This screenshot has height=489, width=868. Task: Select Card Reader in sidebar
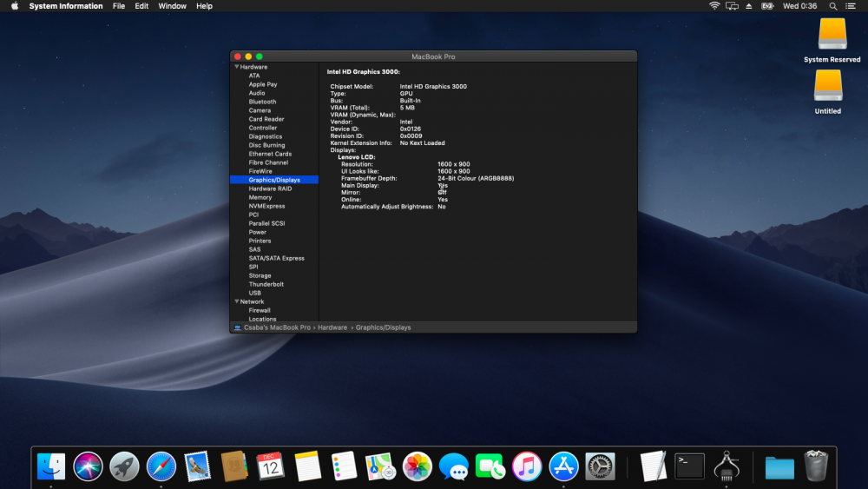click(266, 119)
